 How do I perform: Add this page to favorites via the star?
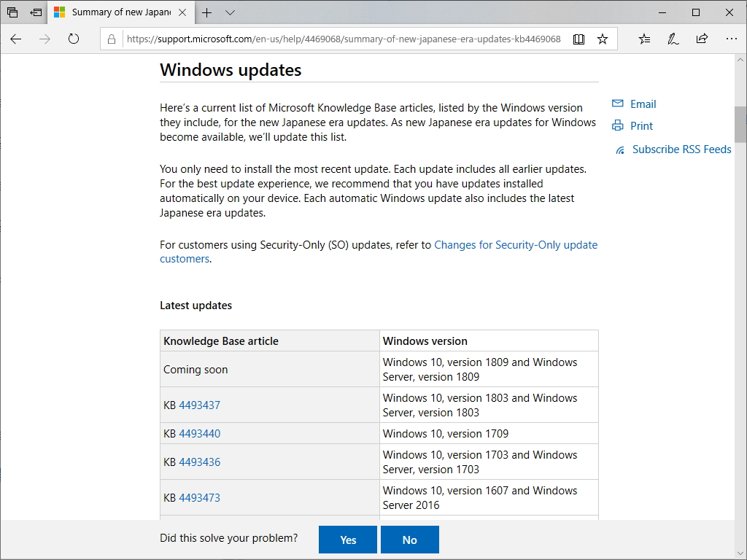tap(603, 39)
